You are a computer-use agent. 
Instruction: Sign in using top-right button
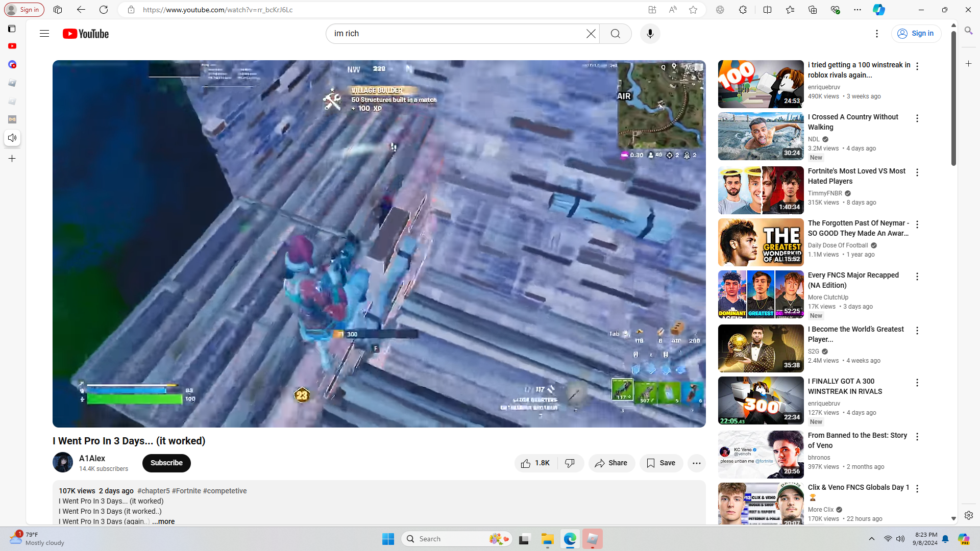click(916, 34)
